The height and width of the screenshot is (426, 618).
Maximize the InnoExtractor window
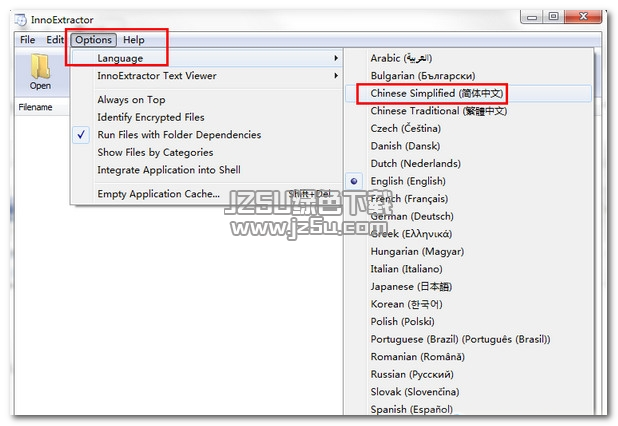(x=554, y=17)
